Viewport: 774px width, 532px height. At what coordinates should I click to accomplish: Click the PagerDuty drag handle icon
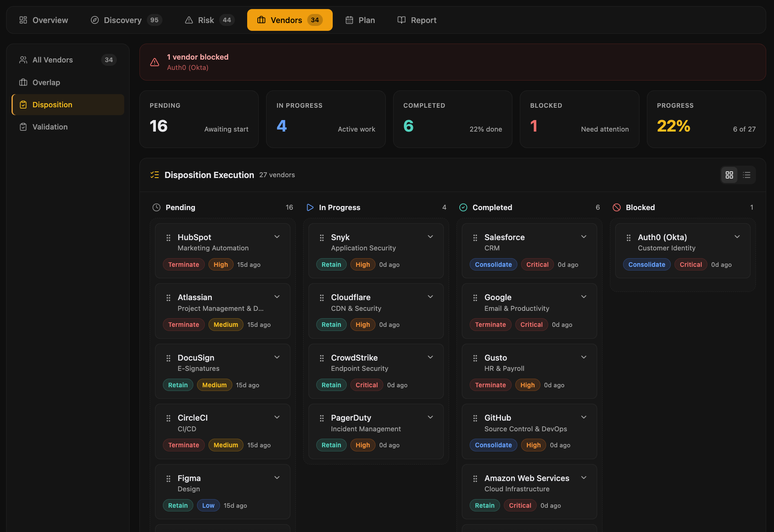pos(322,418)
